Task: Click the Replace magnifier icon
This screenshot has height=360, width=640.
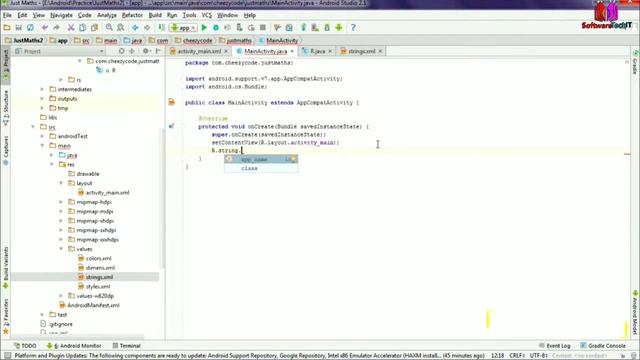Action: [121, 28]
